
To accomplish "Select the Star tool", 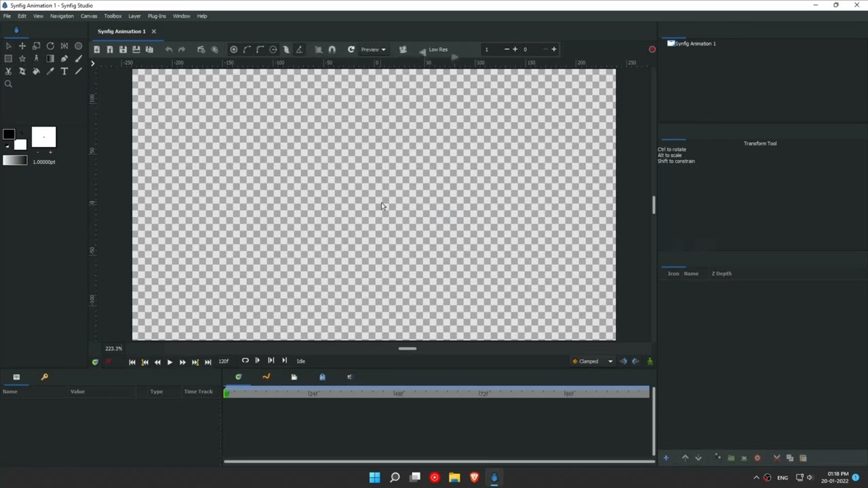I will pos(22,59).
